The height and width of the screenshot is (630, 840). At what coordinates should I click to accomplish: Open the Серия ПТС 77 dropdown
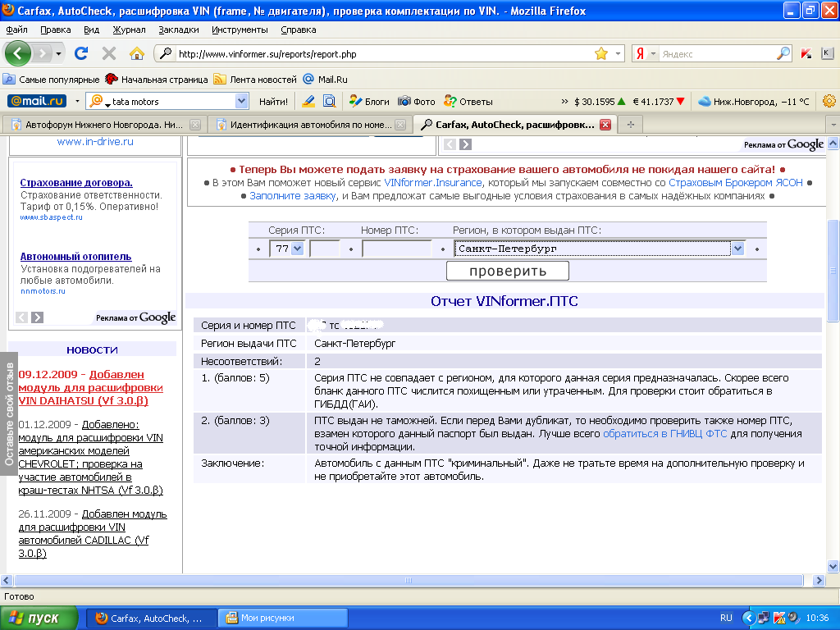287,249
